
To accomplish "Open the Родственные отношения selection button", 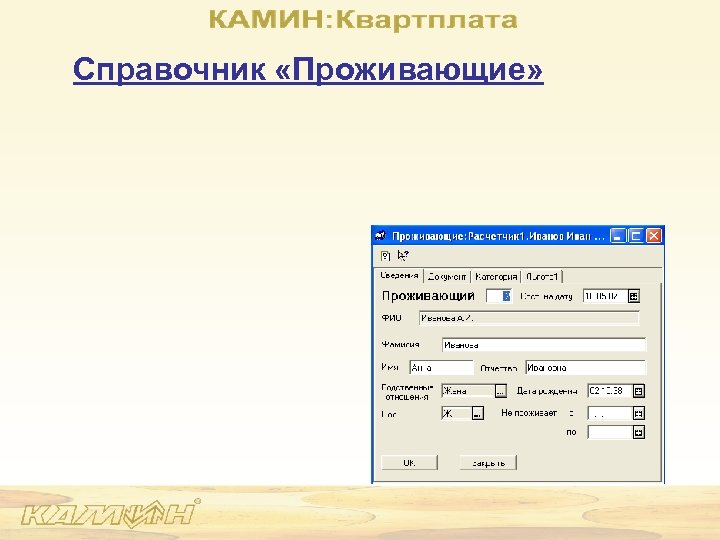I will click(501, 391).
